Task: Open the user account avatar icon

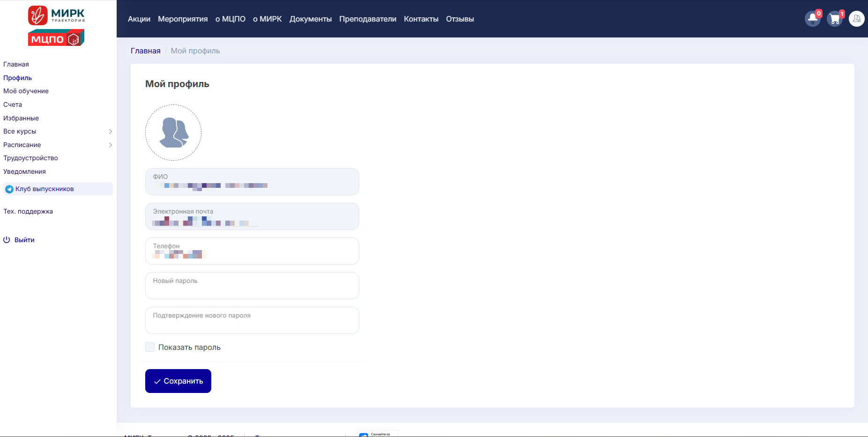Action: (857, 19)
